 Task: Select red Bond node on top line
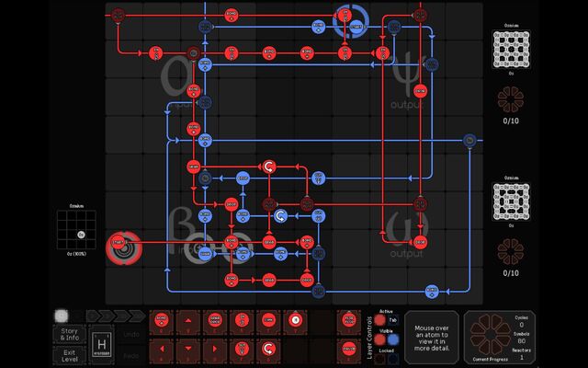coord(232,15)
